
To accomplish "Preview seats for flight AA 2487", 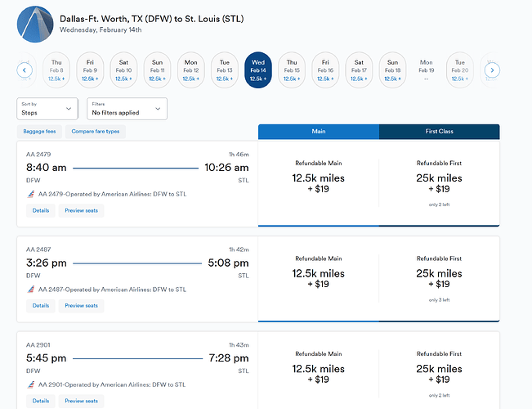I will click(x=81, y=306).
